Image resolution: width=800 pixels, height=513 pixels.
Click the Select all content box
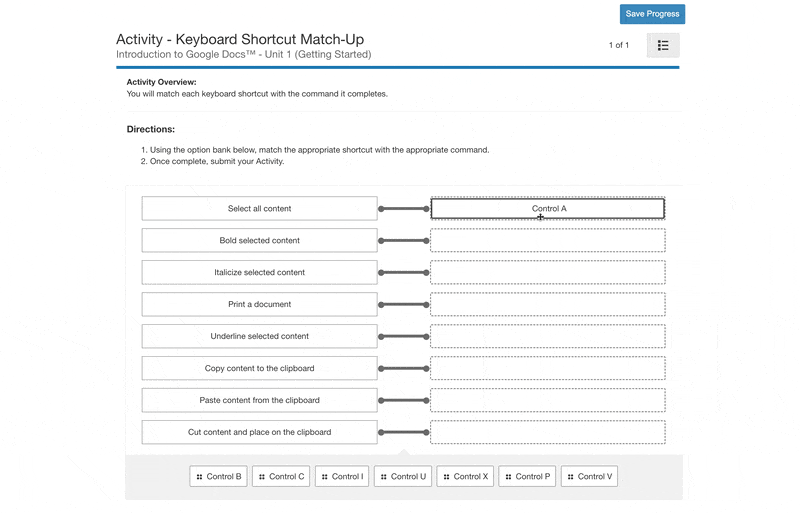coord(260,208)
